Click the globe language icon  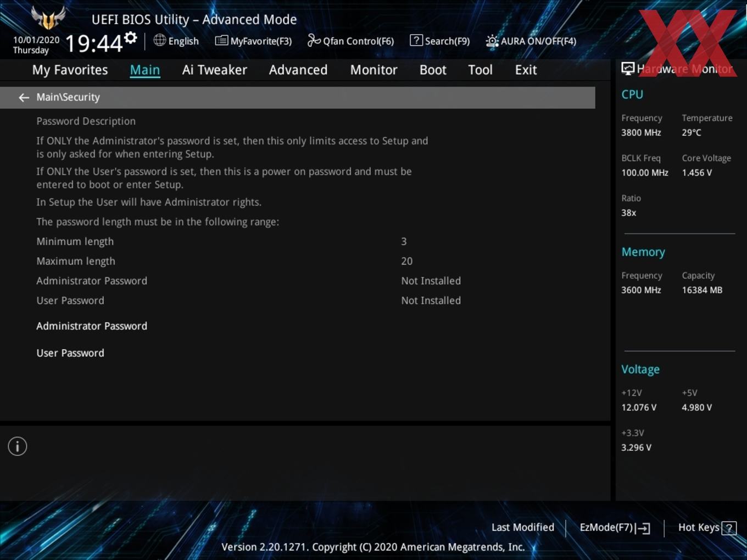point(159,40)
